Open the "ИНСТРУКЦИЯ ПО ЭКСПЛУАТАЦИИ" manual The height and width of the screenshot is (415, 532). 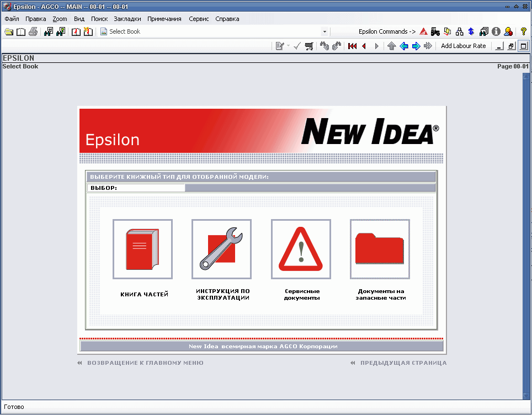point(221,249)
